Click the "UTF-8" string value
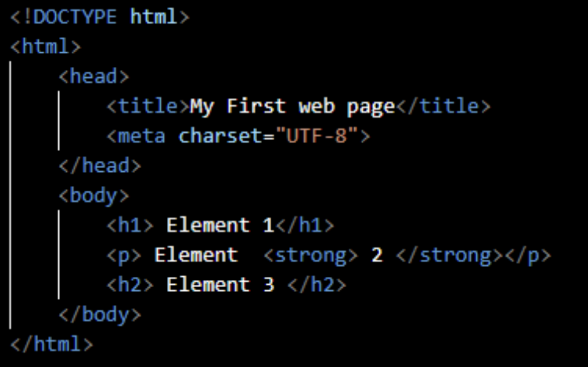 (x=322, y=136)
